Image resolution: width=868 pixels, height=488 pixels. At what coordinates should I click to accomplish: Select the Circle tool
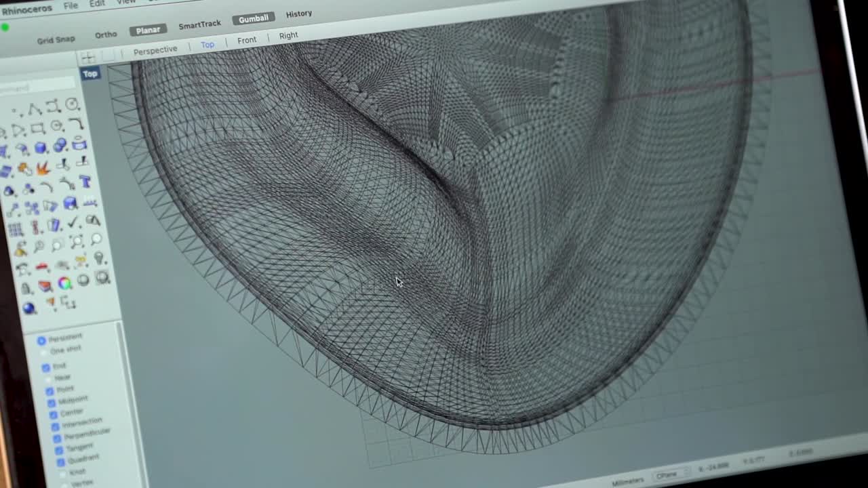click(71, 102)
